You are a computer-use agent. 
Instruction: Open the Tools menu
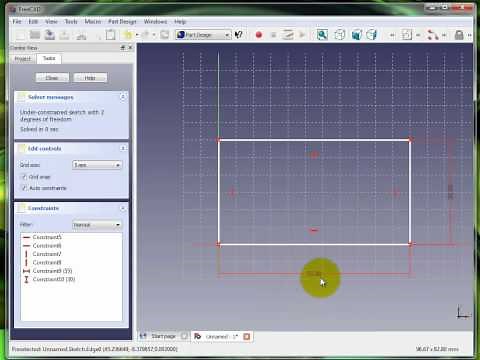click(71, 22)
